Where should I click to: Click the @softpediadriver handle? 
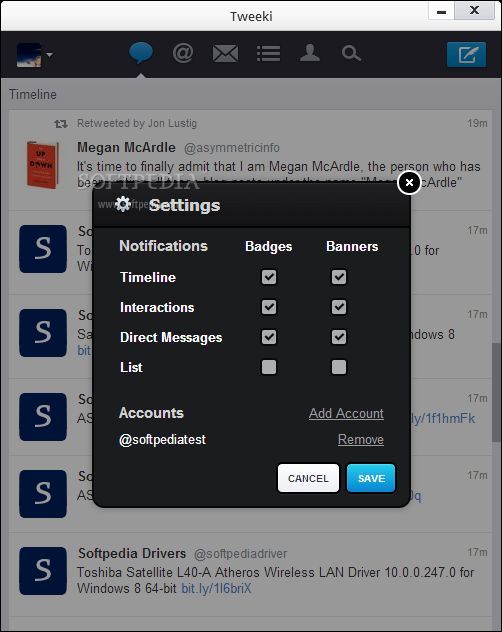pos(240,554)
